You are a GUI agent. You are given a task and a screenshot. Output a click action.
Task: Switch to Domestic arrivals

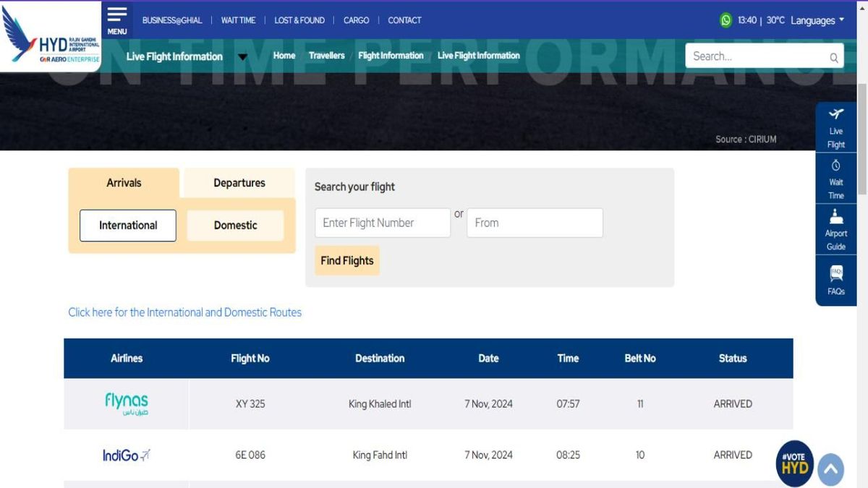click(x=235, y=225)
